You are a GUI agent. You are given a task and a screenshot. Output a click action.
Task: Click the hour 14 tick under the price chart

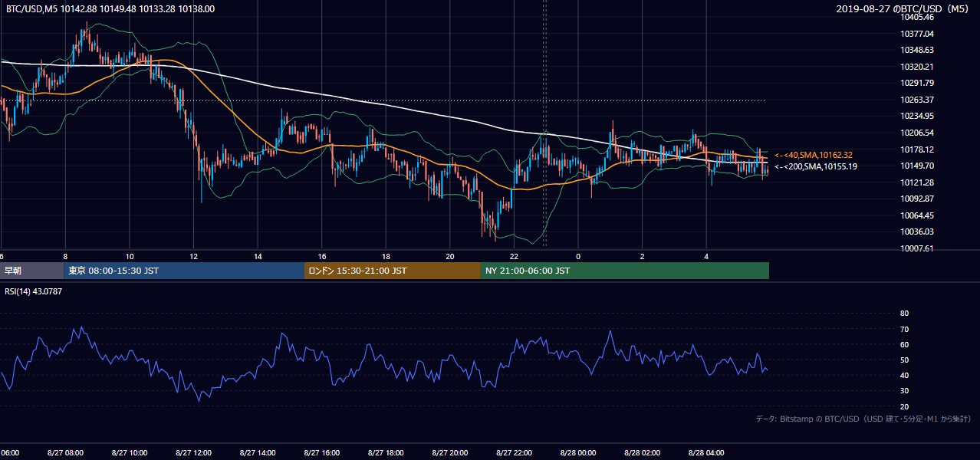point(258,256)
